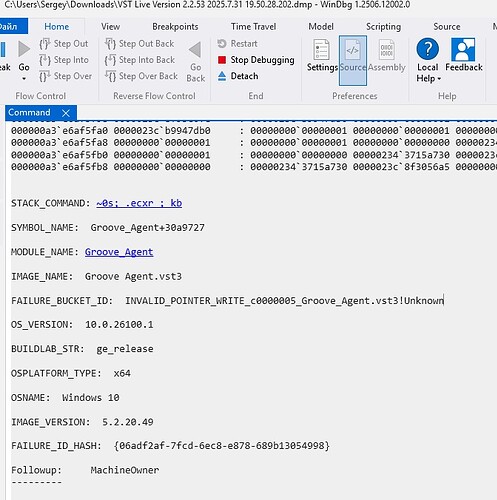Click the IMAGE_NAME value Groove Agent.vst3
The width and height of the screenshot is (497, 500).
pos(133,276)
